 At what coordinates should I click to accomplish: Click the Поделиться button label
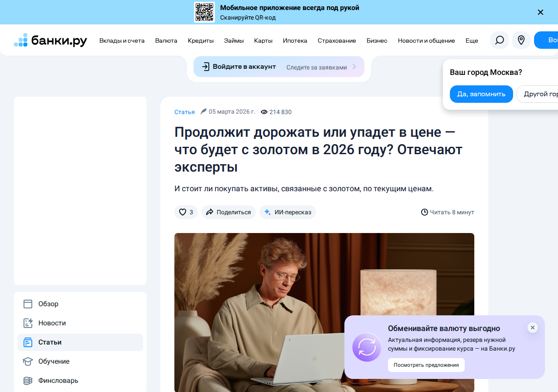234,212
